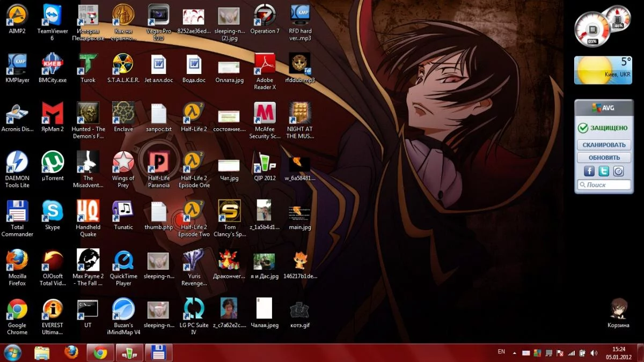
Task: Open the Tunatic desktop shortcut
Action: [123, 215]
